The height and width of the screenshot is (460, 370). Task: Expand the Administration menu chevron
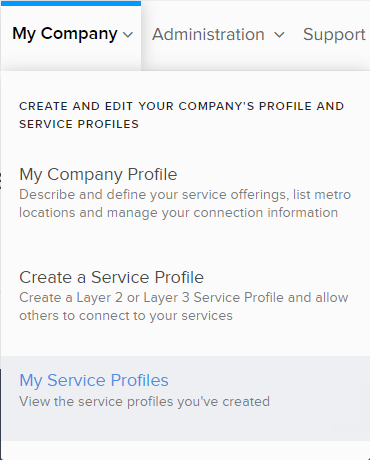point(279,34)
